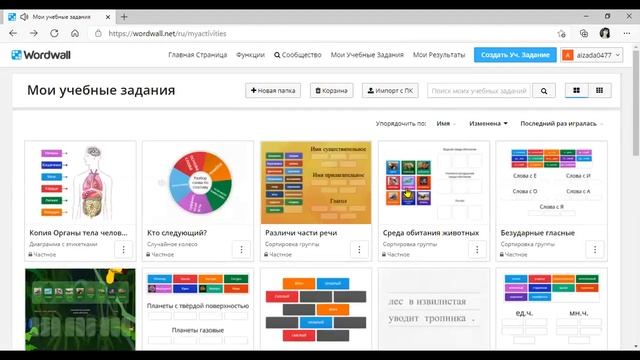The height and width of the screenshot is (360, 640).
Task: Click the Новая папка button
Action: (x=273, y=91)
